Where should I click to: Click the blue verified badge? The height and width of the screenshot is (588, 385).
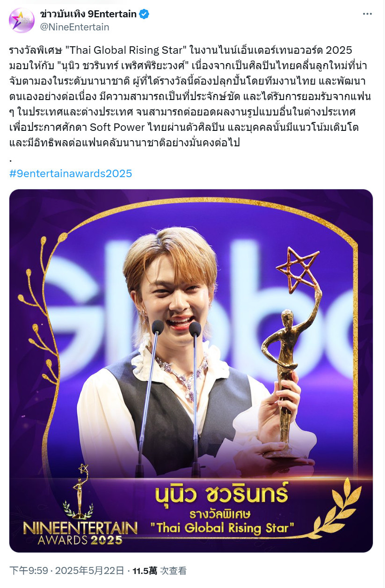[x=144, y=14]
